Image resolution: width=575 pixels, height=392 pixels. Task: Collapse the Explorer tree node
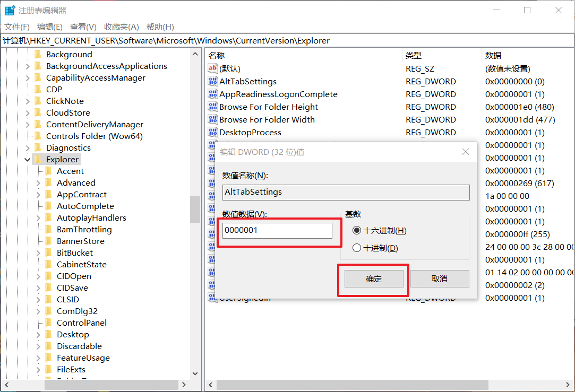coord(28,160)
